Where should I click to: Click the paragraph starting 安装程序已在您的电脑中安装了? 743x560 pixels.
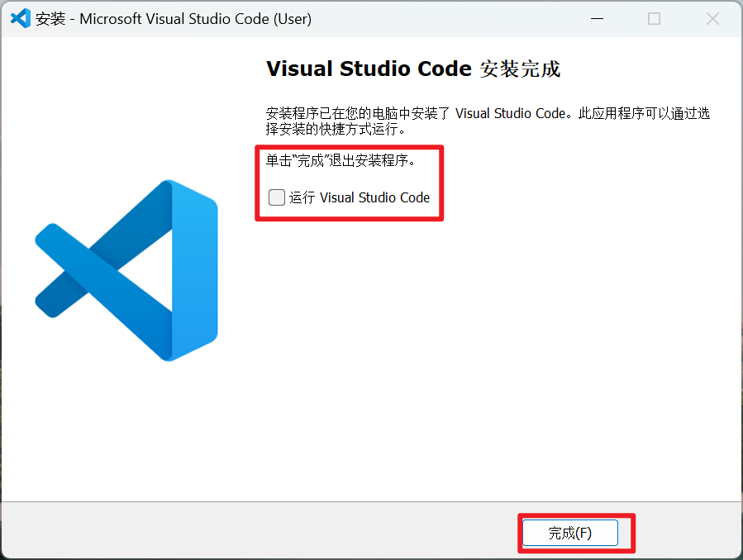pyautogui.click(x=488, y=121)
